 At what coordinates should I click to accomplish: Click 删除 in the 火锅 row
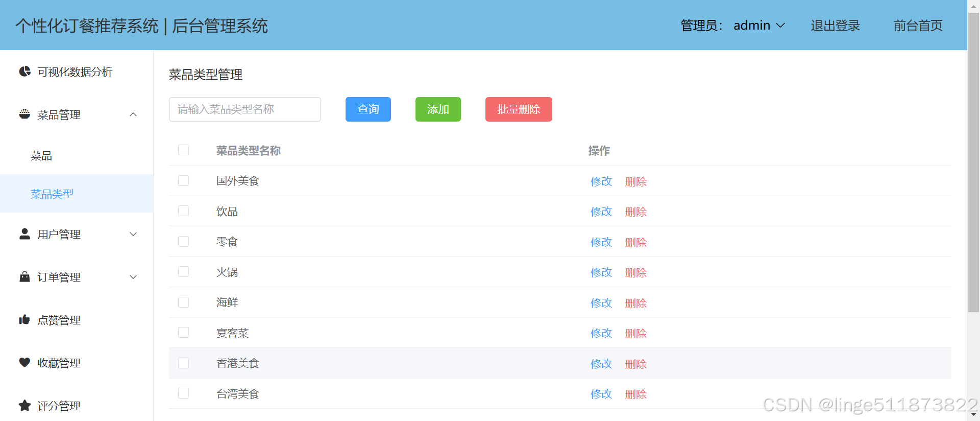coord(636,272)
